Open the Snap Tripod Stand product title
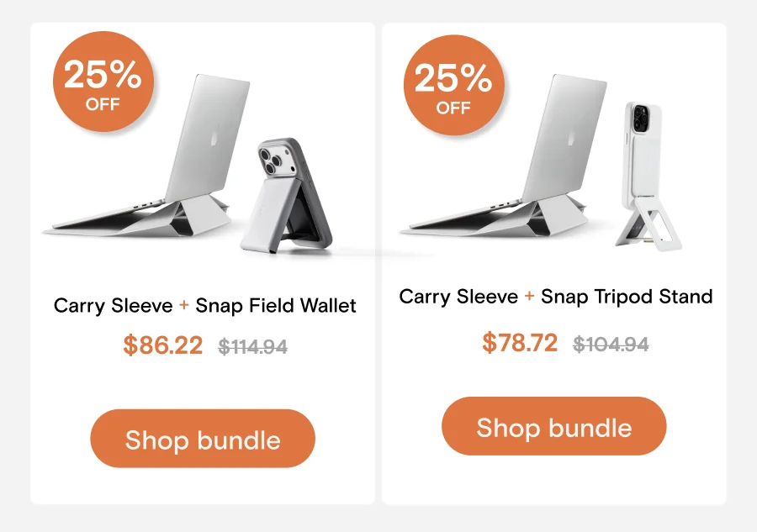 tap(627, 297)
